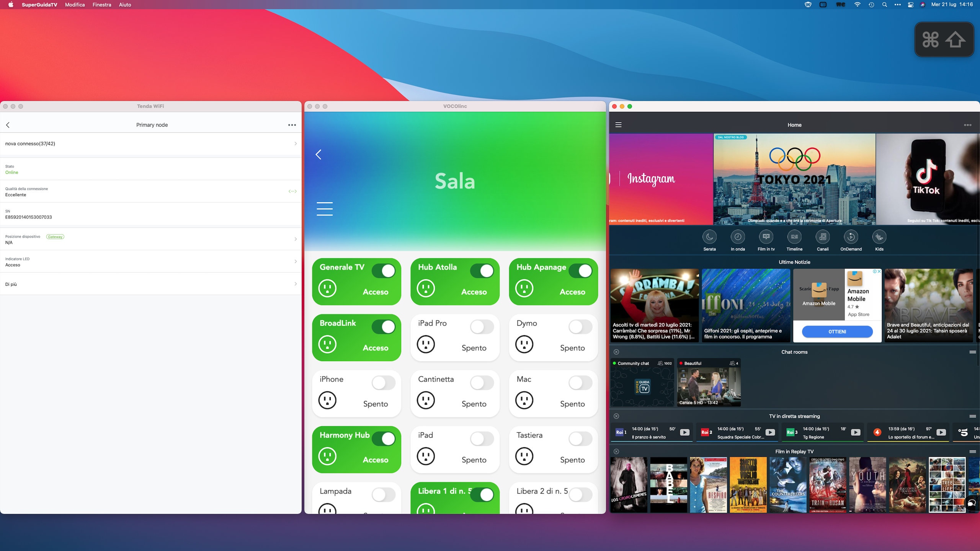Open Spotlight search in menu bar

click(x=884, y=5)
